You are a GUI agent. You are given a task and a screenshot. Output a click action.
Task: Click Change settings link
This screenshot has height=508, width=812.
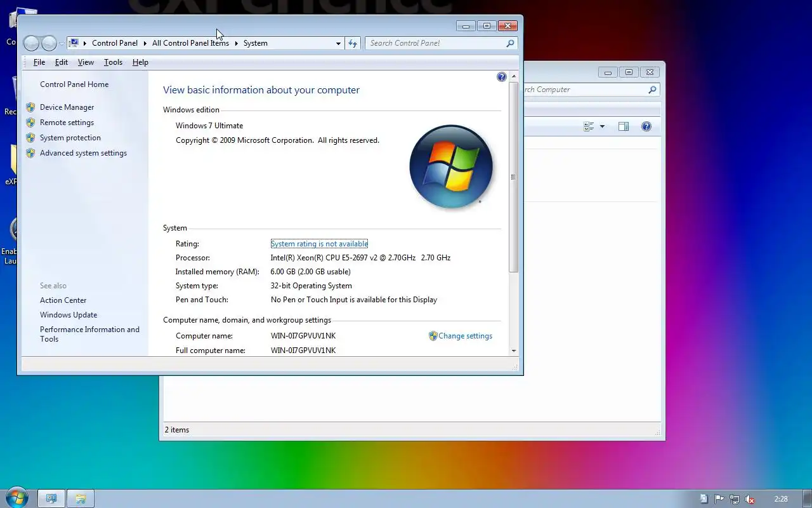(x=465, y=336)
